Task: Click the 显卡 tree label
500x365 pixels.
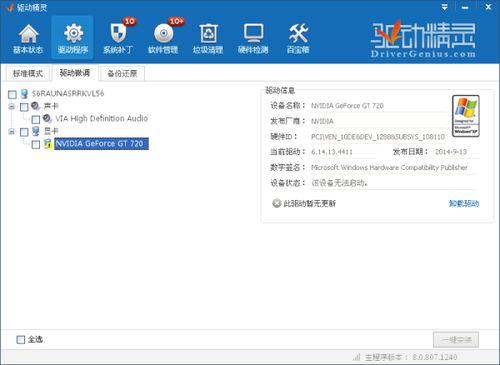Action: (x=51, y=131)
